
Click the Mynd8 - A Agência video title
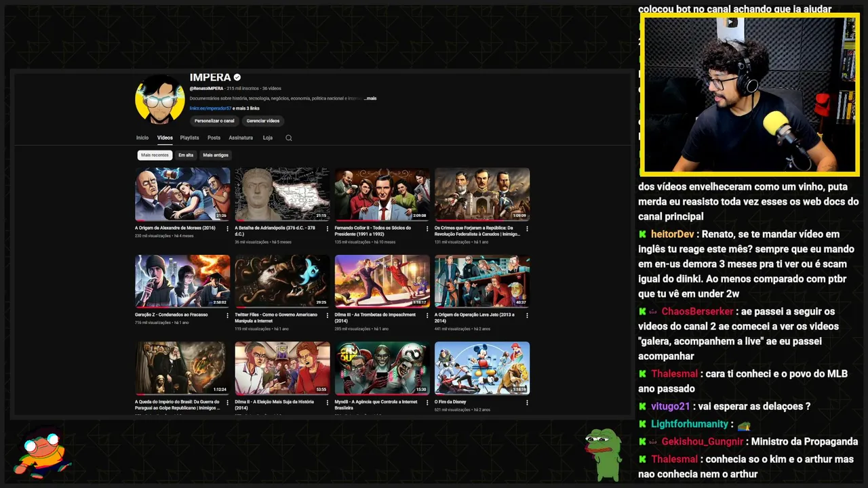376,405
